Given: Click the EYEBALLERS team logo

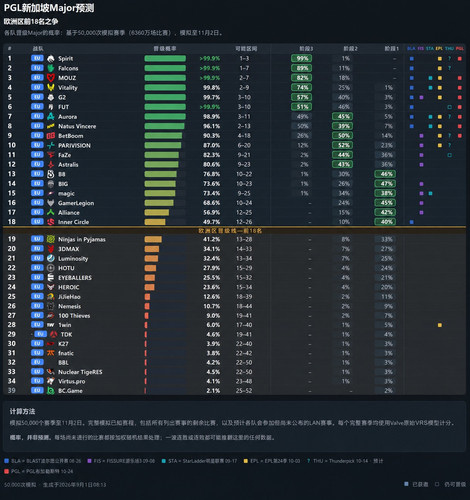Looking at the screenshot, I should tap(51, 278).
